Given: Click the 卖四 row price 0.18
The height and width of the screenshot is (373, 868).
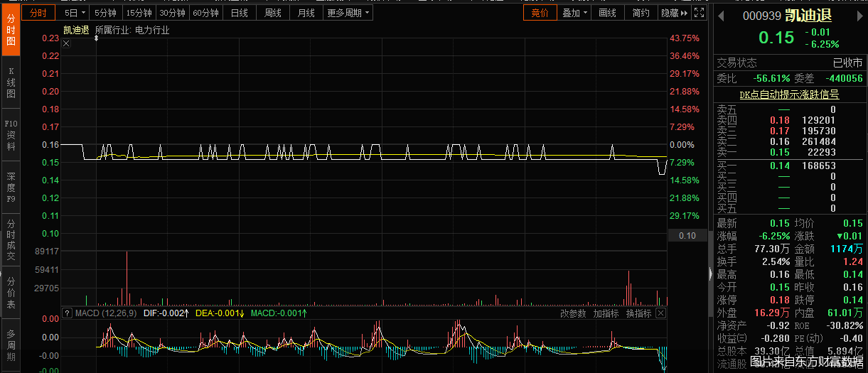Looking at the screenshot, I should pyautogui.click(x=780, y=121).
